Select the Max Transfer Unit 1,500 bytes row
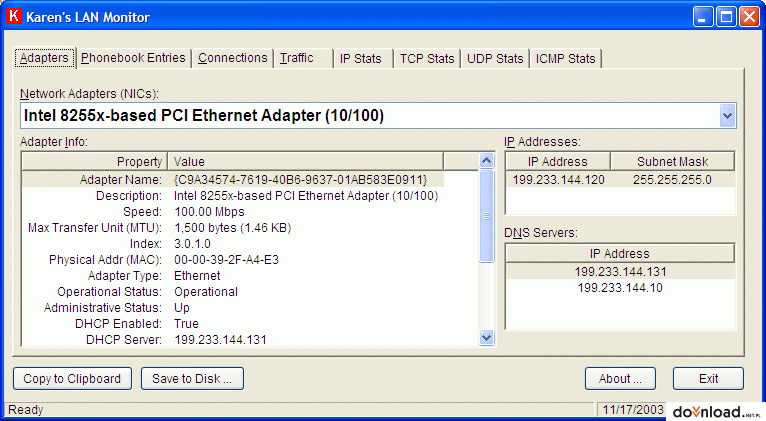 [x=233, y=228]
